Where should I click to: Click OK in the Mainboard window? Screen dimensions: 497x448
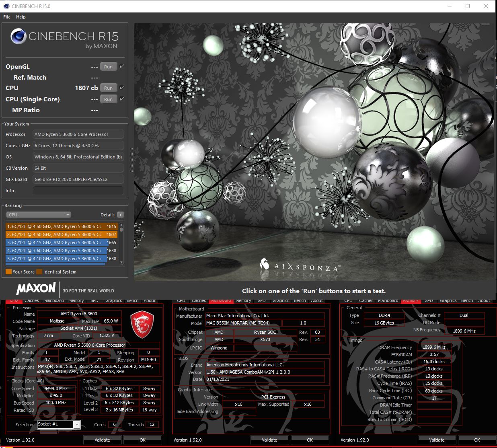pyautogui.click(x=310, y=440)
